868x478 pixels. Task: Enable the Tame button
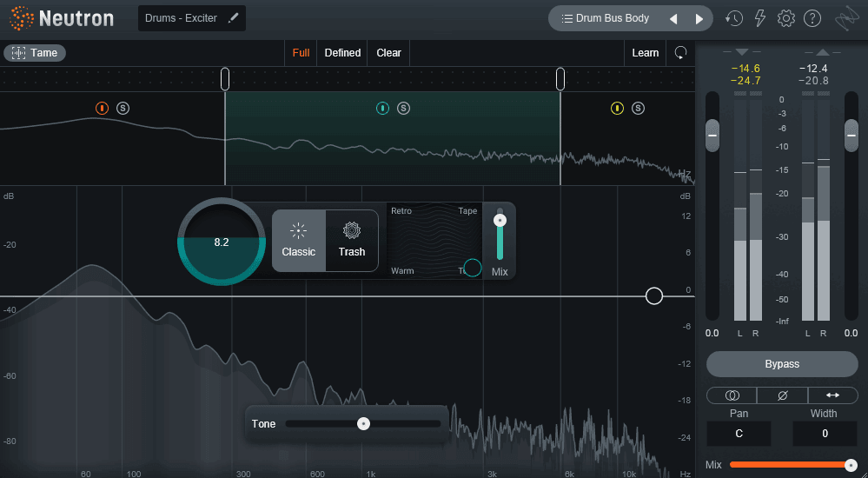pyautogui.click(x=35, y=53)
